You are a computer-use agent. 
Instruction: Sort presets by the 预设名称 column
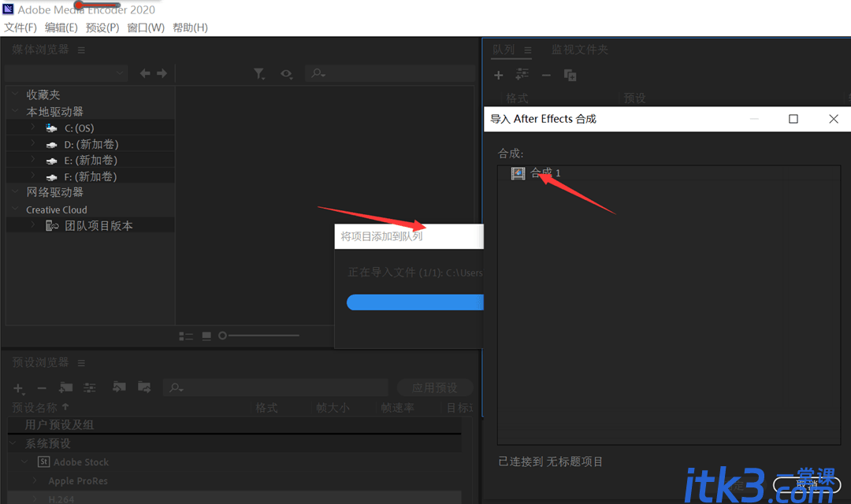coord(35,407)
